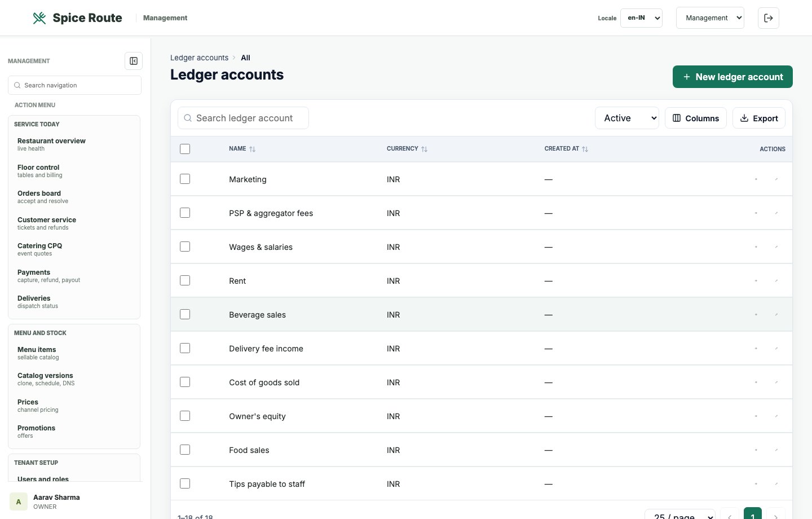Collapse the management sidebar panel

[134, 61]
